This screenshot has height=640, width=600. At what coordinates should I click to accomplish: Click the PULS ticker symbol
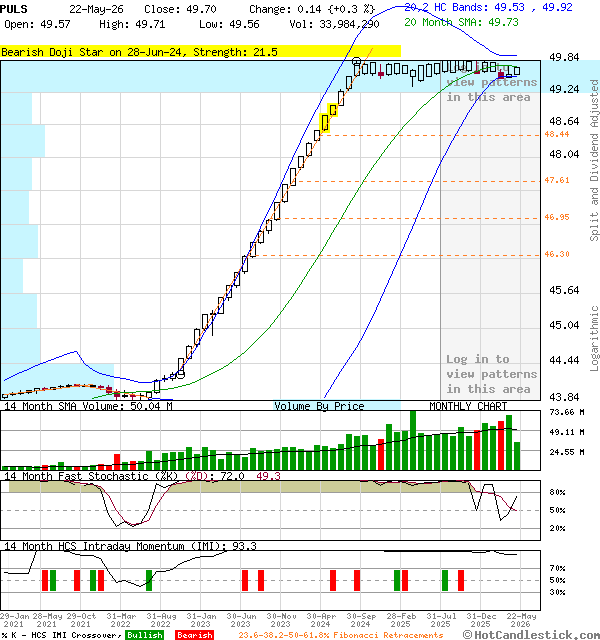point(14,9)
